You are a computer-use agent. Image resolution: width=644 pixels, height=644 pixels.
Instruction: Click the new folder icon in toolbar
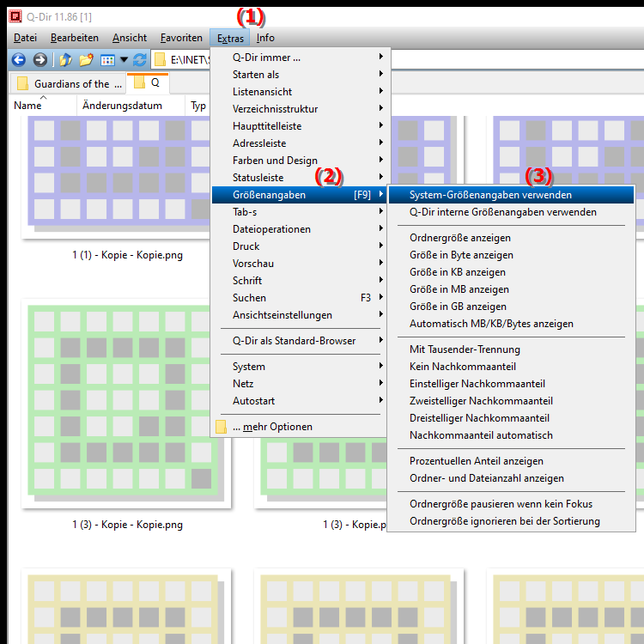point(86,60)
